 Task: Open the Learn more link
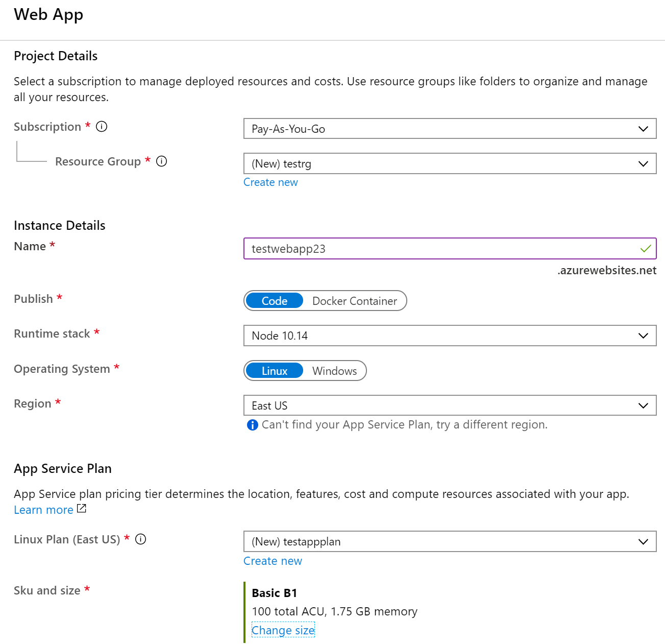(x=43, y=510)
